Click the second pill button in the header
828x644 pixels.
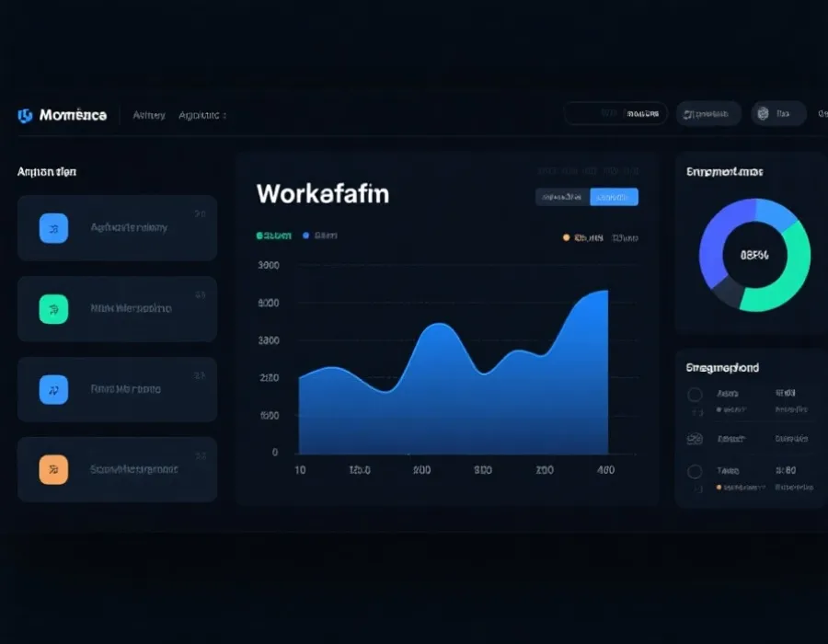708,114
